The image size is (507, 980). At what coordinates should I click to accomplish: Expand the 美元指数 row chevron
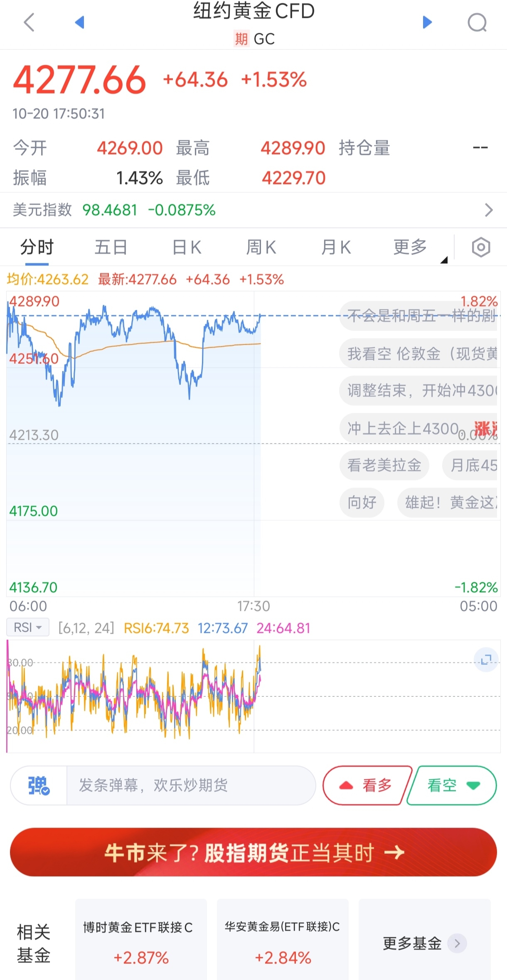click(489, 210)
